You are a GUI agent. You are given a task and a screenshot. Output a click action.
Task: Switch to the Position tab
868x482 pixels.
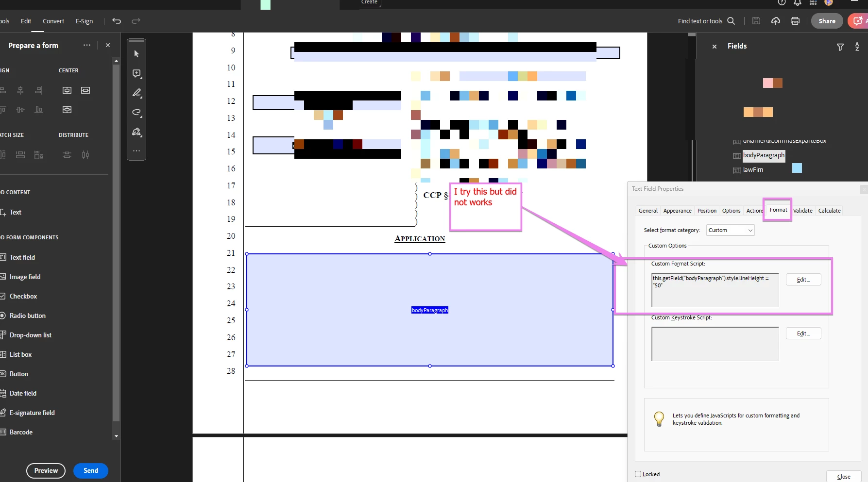point(707,211)
